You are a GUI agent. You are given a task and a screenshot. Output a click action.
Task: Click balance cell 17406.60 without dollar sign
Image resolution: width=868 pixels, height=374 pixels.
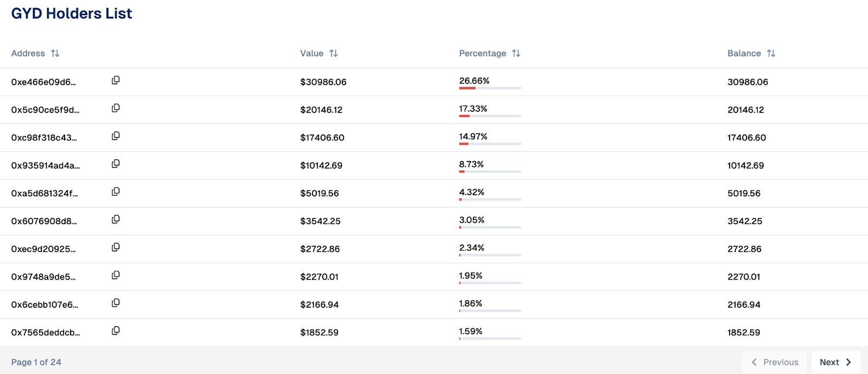click(x=746, y=138)
